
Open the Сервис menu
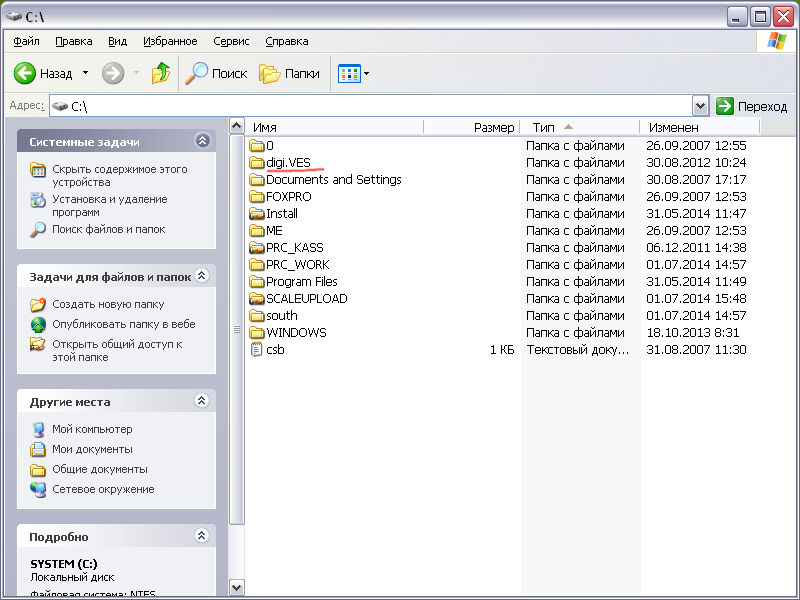231,41
